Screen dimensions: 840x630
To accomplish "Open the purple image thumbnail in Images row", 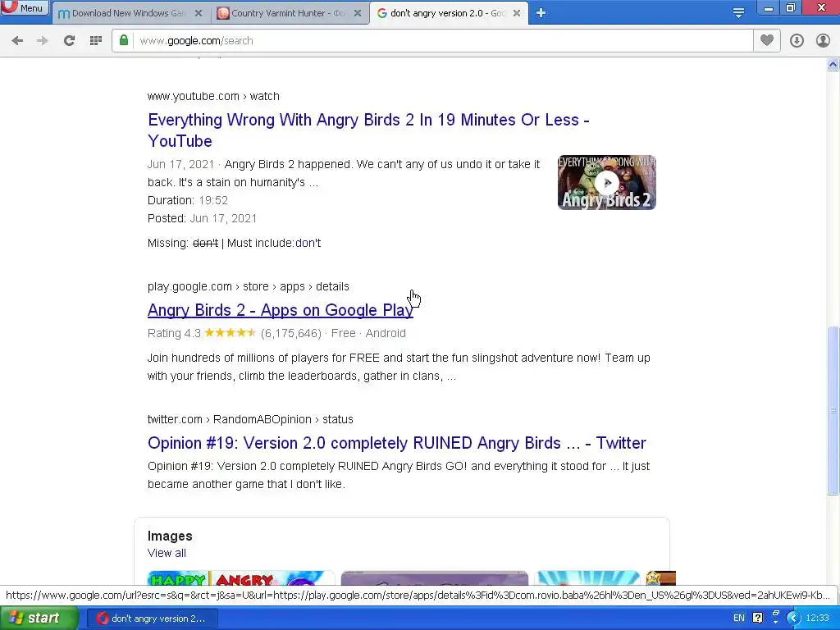I will 435,578.
